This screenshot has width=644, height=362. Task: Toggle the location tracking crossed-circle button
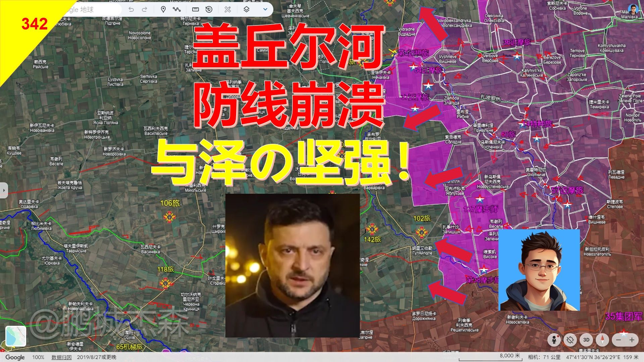[x=570, y=340]
